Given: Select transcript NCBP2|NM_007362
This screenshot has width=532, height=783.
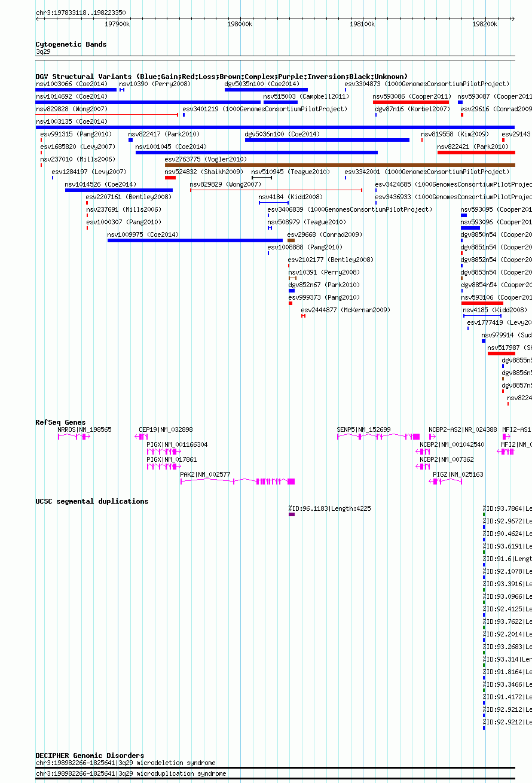Looking at the screenshot, I should (447, 459).
